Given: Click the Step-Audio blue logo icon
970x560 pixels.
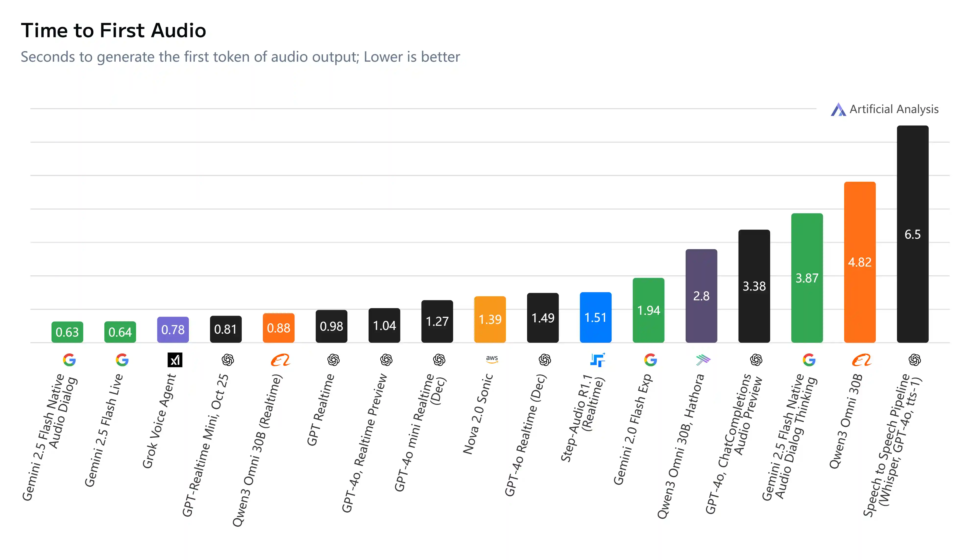Looking at the screenshot, I should [597, 360].
